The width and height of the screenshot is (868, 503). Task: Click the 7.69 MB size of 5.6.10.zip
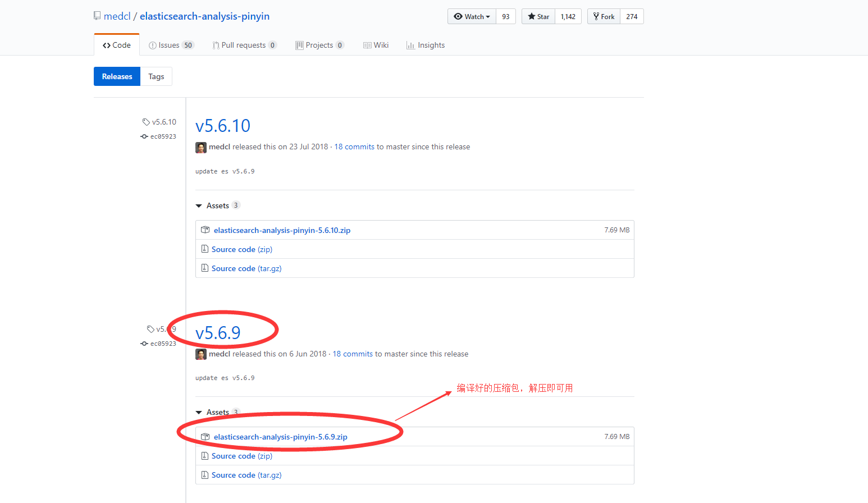616,230
